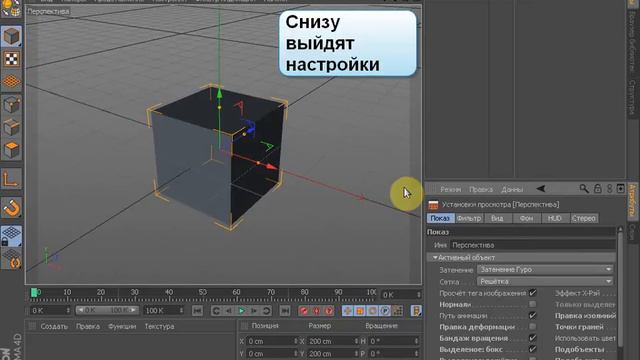Toggle the Autokeying red icon

point(316,311)
